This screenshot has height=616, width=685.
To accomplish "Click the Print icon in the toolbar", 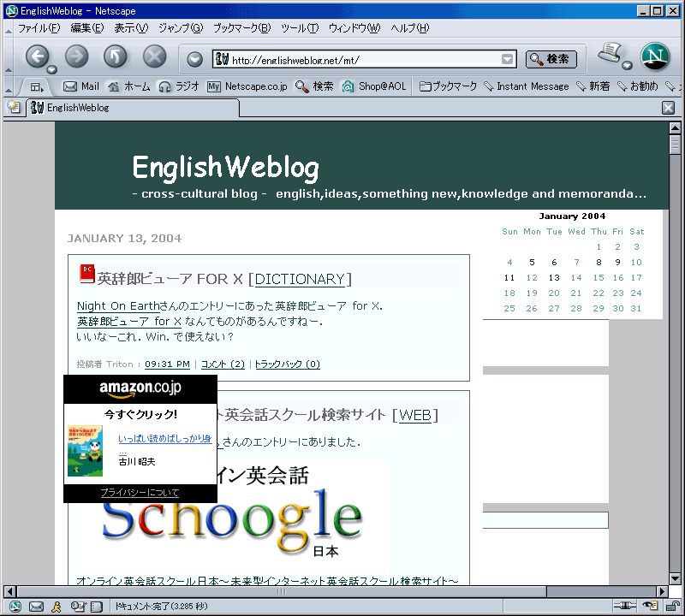I will pos(611,53).
